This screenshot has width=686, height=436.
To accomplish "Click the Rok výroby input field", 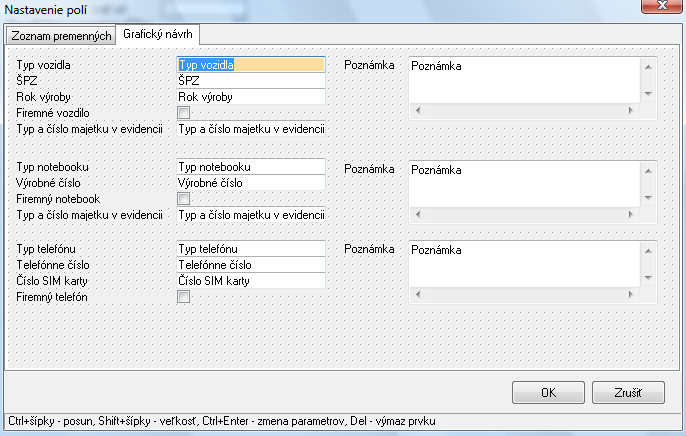I will [x=250, y=97].
